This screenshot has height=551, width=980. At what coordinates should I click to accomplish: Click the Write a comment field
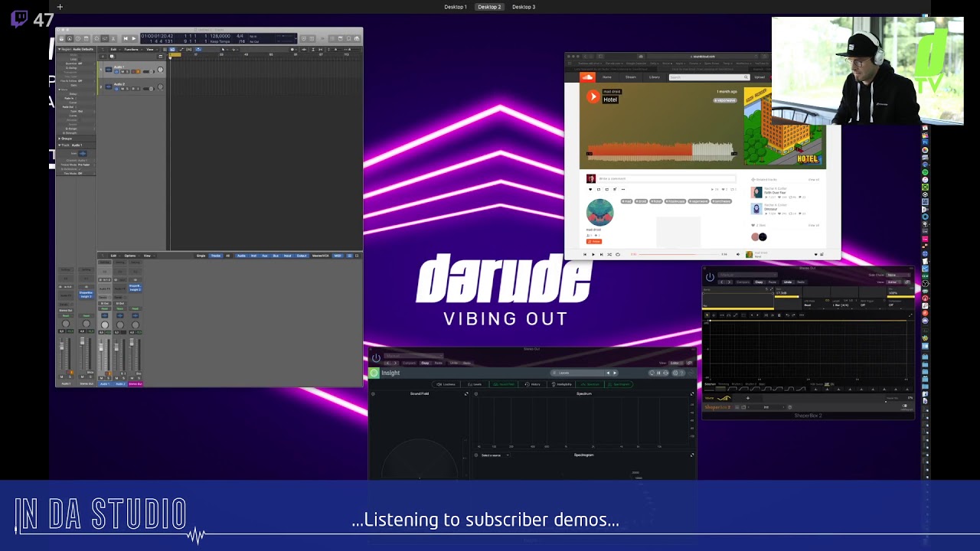click(x=666, y=179)
